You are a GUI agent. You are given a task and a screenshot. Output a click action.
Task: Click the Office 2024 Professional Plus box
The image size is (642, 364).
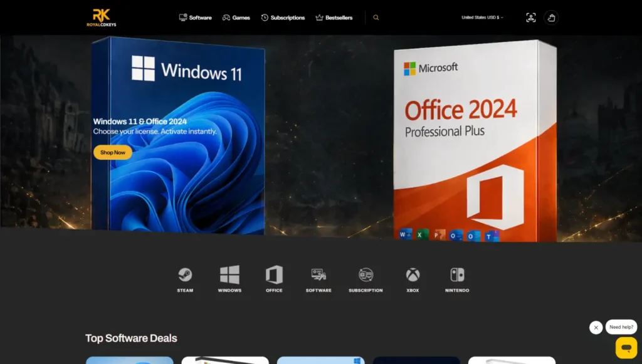475,141
